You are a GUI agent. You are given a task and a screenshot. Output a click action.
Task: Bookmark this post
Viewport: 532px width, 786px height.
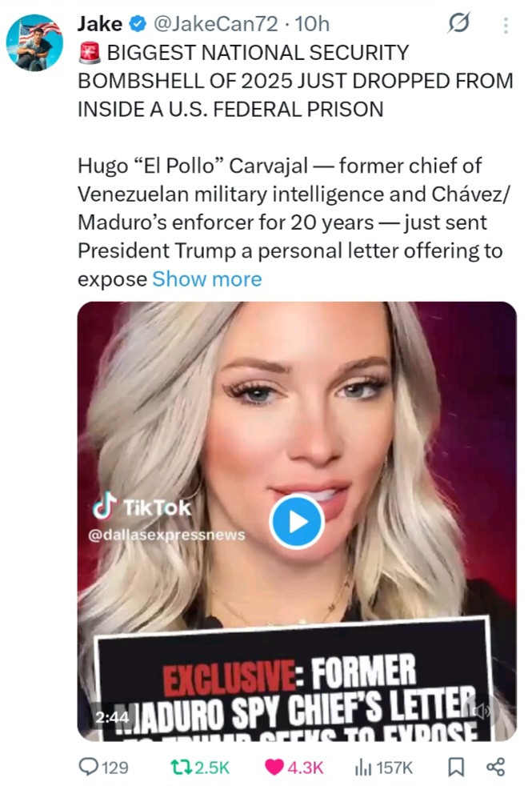tap(455, 767)
